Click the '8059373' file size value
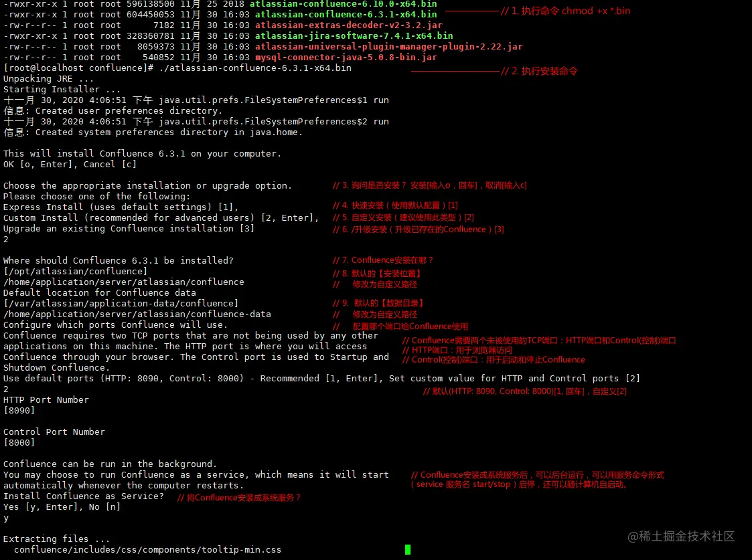Screen dimensions: 752x560 click(x=156, y=46)
